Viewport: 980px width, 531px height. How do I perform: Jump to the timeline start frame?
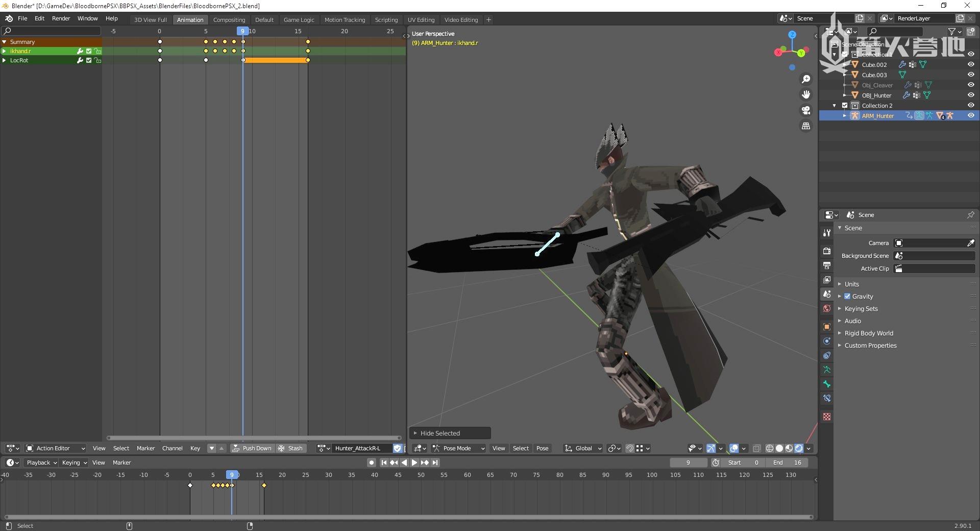pos(384,463)
